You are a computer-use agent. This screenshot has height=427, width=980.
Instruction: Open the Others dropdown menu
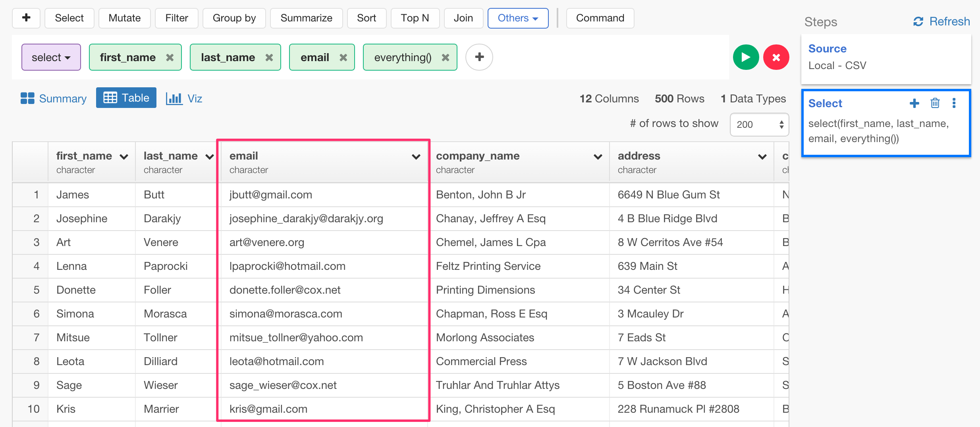point(518,18)
